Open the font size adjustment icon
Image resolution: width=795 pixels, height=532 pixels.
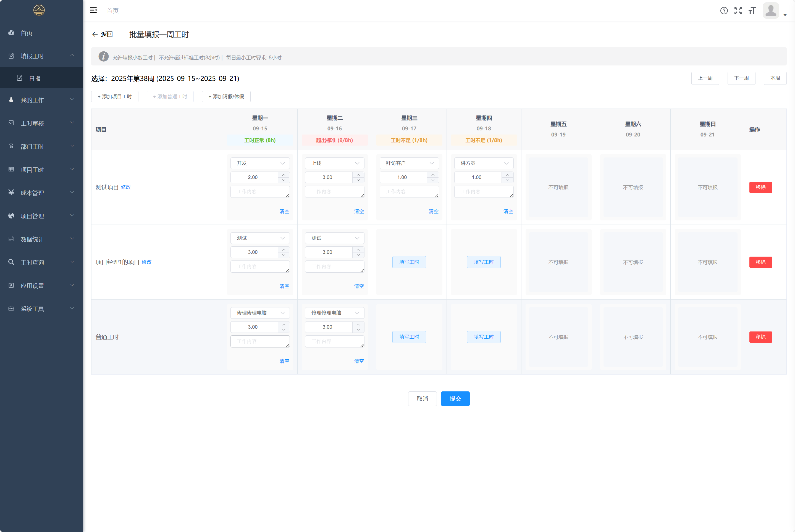(752, 10)
